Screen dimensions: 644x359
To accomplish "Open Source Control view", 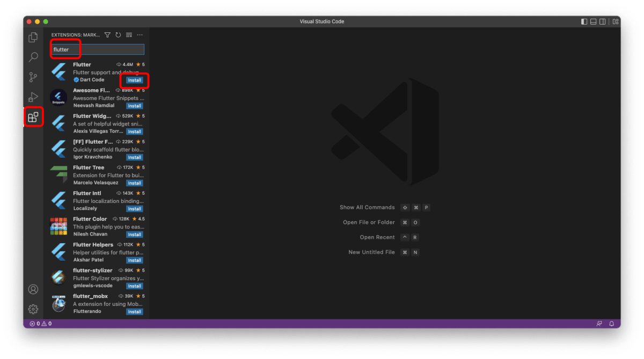I will pyautogui.click(x=33, y=77).
